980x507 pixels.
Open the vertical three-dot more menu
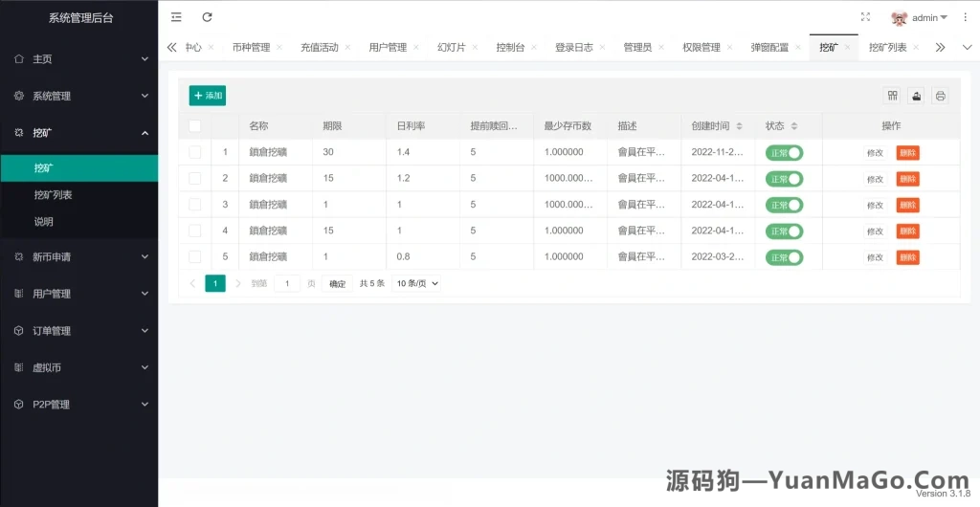coord(965,17)
